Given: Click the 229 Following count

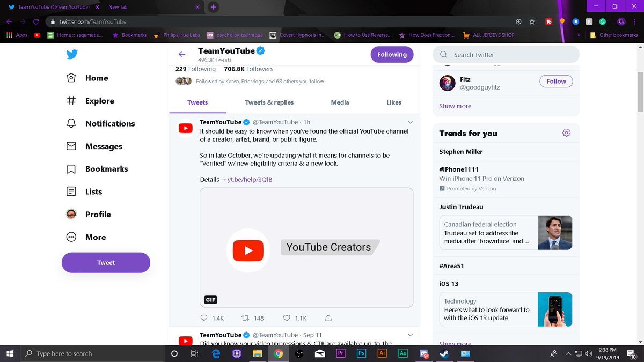Looking at the screenshot, I should [195, 69].
